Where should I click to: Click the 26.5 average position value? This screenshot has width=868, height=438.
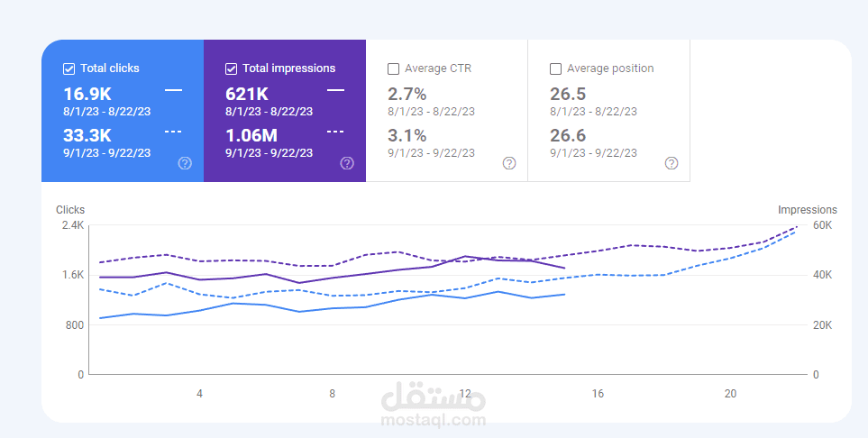tap(568, 94)
